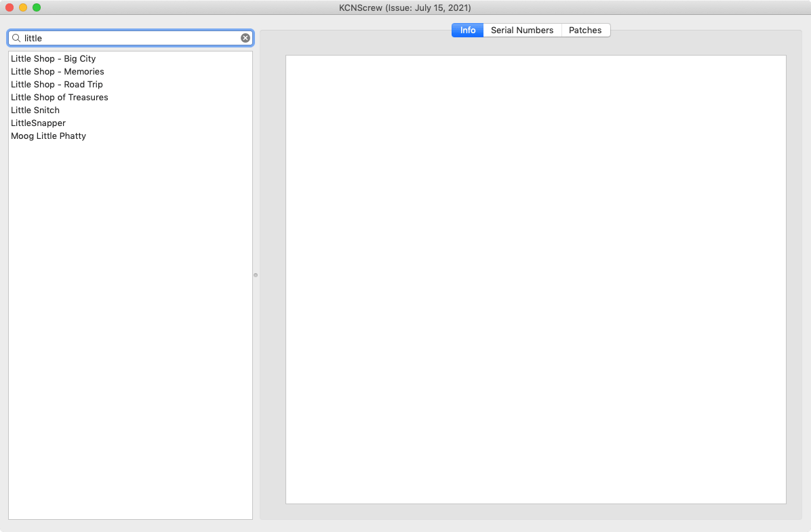This screenshot has height=532, width=811.
Task: Click empty space below the results list
Action: (130, 325)
